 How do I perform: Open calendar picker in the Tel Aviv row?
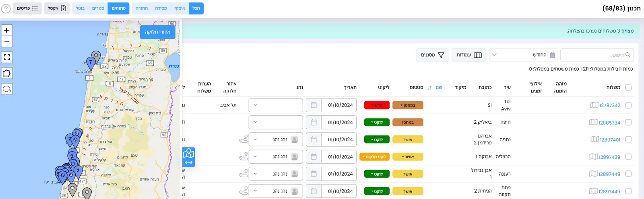point(314,105)
